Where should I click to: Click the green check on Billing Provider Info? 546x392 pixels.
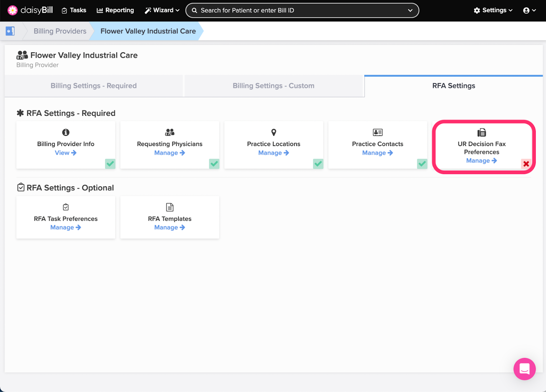click(x=110, y=164)
